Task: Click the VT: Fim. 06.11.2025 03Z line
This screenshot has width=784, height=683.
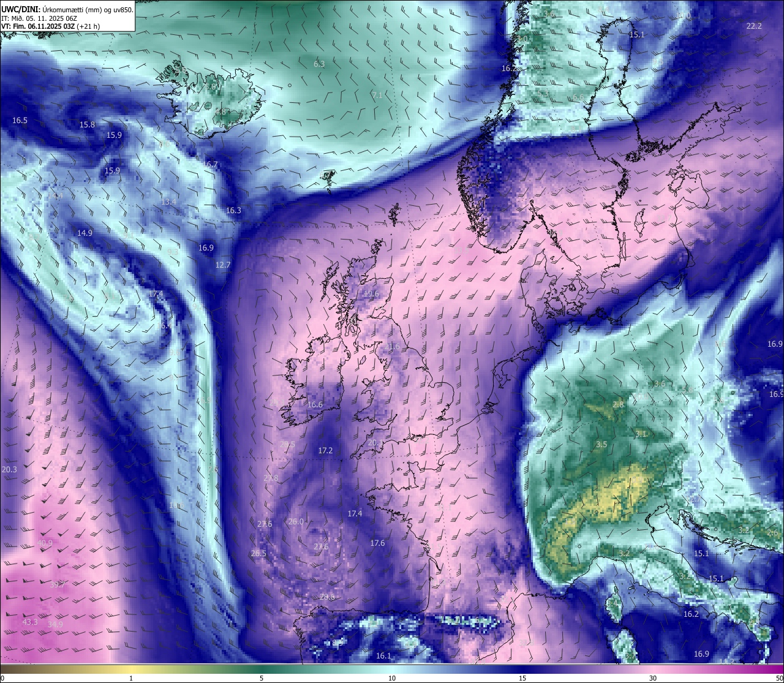Action: click(50, 26)
